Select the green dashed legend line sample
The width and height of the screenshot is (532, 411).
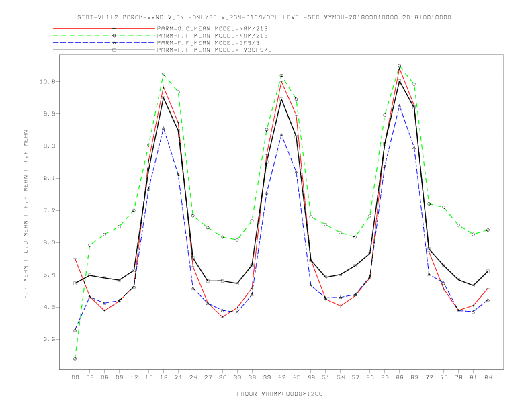[x=104, y=36]
